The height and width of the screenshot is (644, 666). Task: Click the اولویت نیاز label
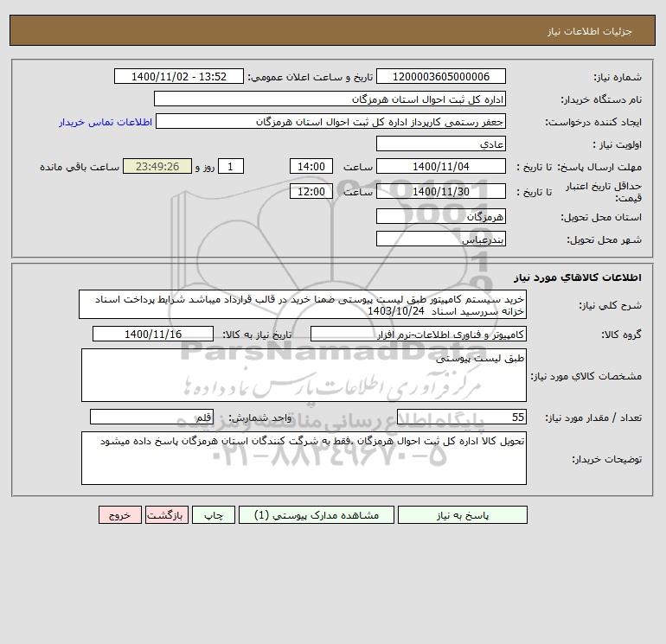tap(618, 144)
